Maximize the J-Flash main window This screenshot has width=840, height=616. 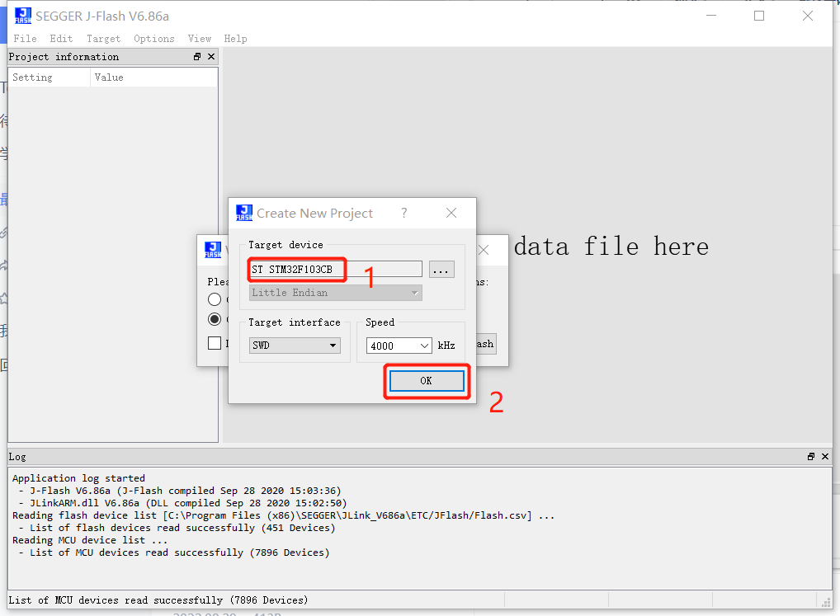point(759,16)
